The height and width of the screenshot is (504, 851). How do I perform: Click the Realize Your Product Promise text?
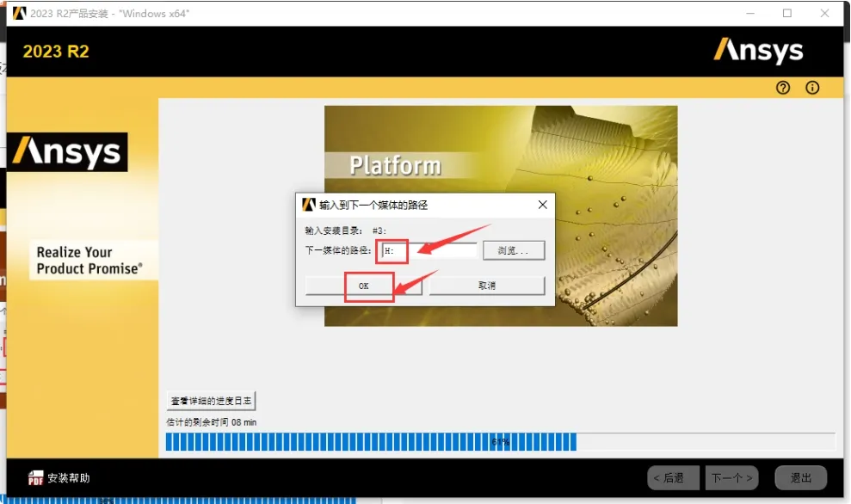89,261
